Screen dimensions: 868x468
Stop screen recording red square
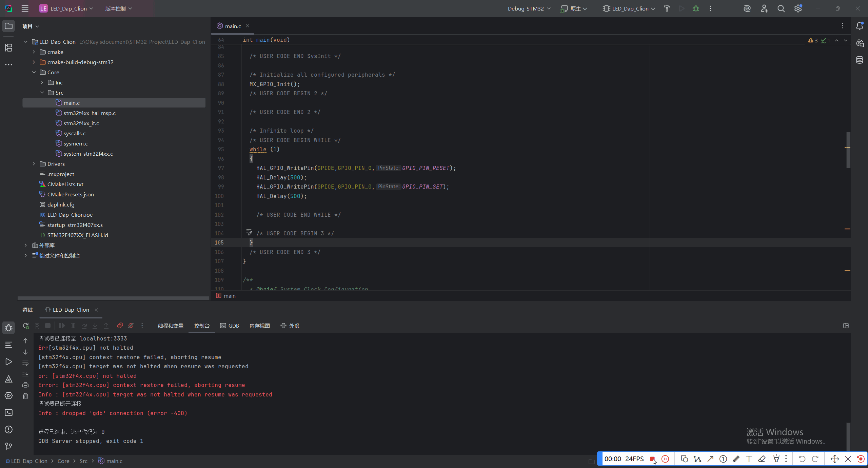click(x=652, y=459)
